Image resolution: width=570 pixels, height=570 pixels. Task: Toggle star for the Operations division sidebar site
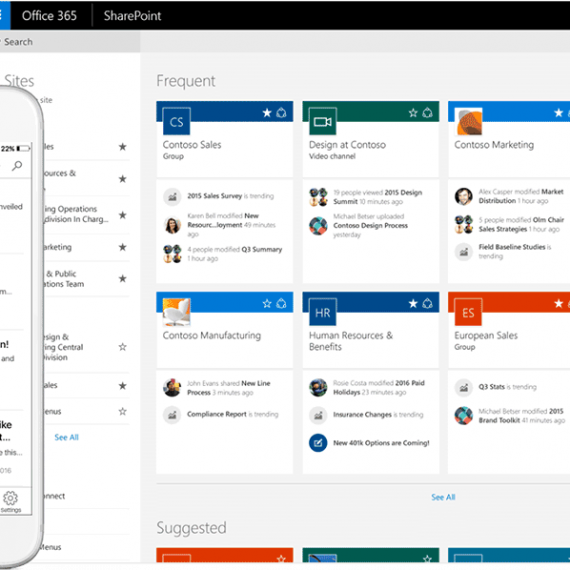(x=123, y=215)
